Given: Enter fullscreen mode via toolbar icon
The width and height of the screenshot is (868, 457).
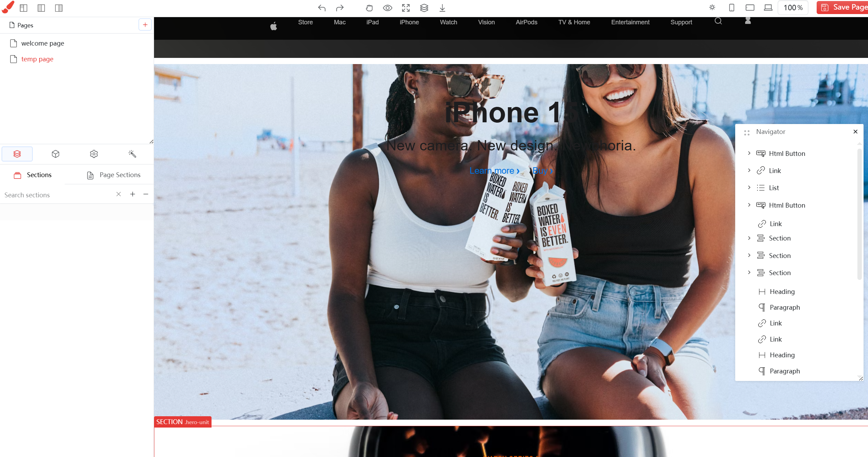Looking at the screenshot, I should (406, 8).
